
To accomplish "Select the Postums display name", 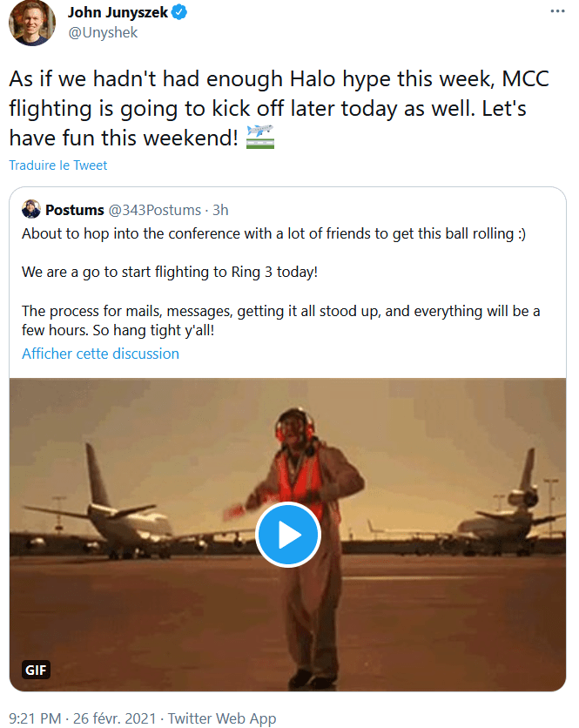I will [74, 210].
